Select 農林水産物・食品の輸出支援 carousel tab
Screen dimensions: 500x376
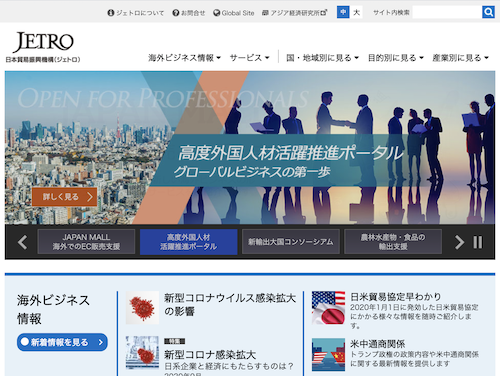393,242
